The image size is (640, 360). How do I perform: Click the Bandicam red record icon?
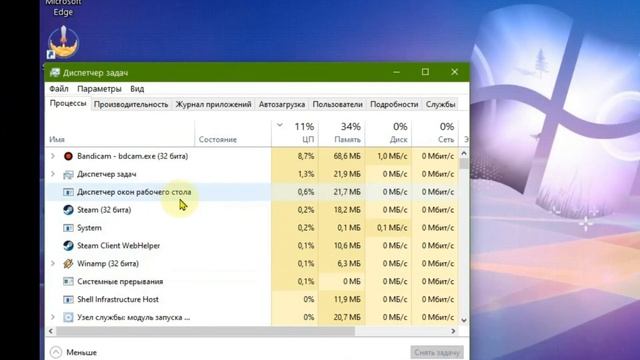[68, 156]
